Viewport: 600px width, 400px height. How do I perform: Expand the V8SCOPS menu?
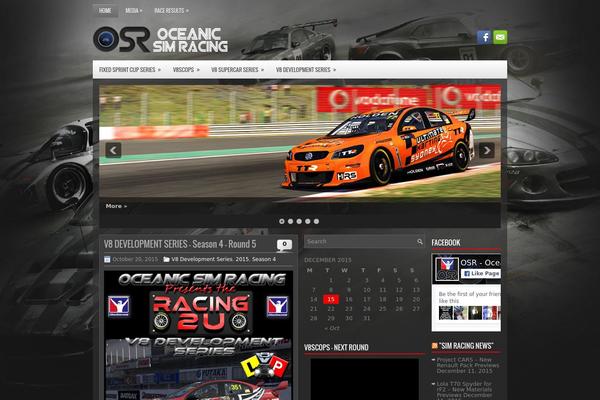[186, 70]
